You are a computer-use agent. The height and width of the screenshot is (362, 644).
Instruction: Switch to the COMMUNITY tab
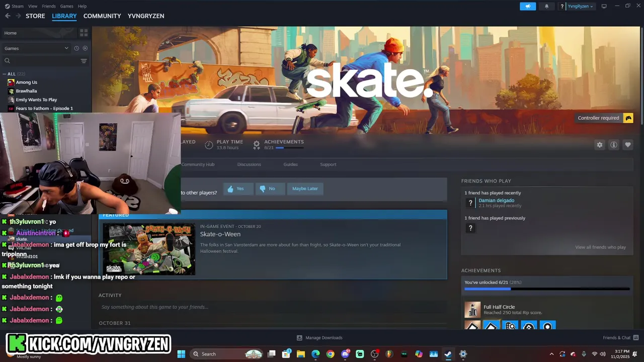point(102,16)
